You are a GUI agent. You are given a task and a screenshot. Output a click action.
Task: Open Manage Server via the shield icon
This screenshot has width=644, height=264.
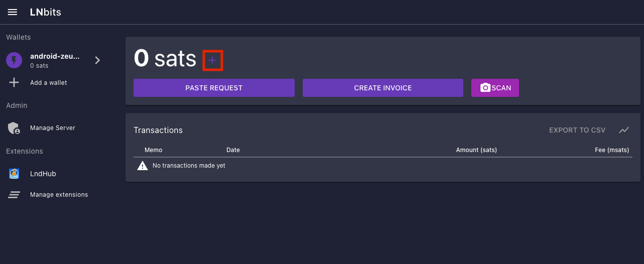coord(14,128)
